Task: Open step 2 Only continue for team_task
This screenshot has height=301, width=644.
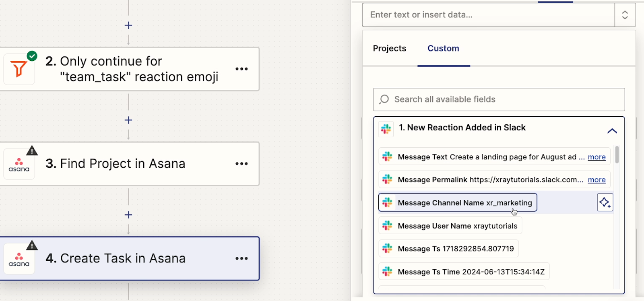Action: click(130, 69)
